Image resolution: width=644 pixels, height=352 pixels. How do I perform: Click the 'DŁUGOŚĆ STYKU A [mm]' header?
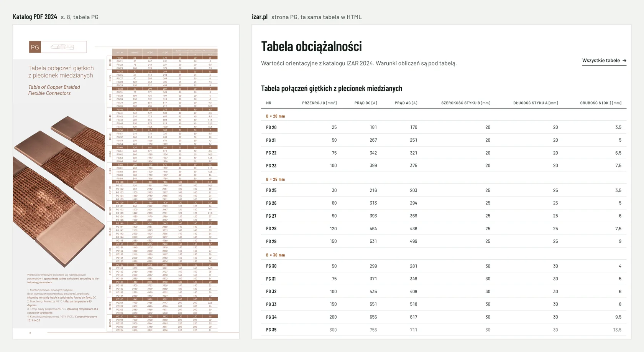pyautogui.click(x=536, y=103)
